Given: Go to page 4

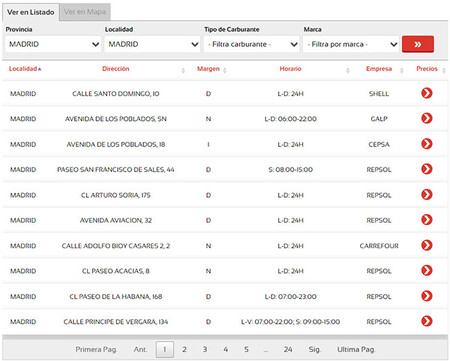Looking at the screenshot, I should tap(226, 349).
